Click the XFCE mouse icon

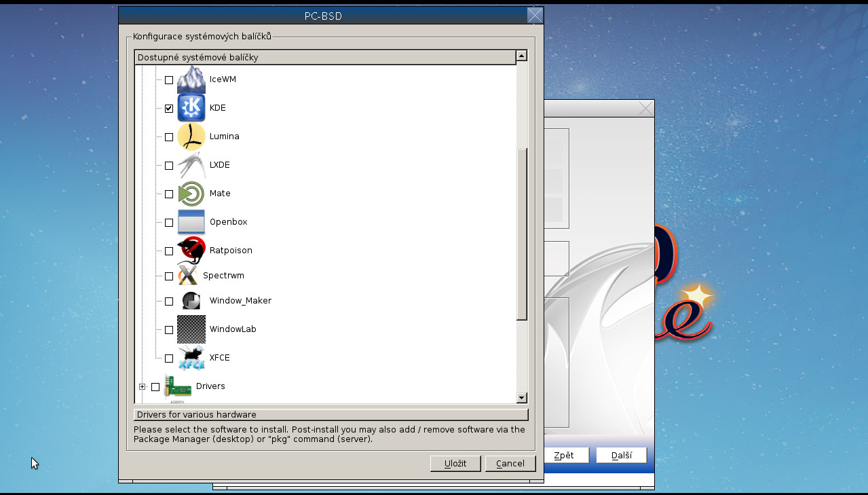[x=191, y=357]
